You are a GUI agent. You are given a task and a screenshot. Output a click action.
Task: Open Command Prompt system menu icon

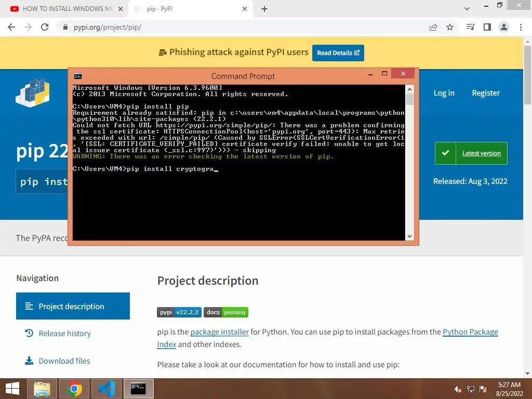coord(78,76)
